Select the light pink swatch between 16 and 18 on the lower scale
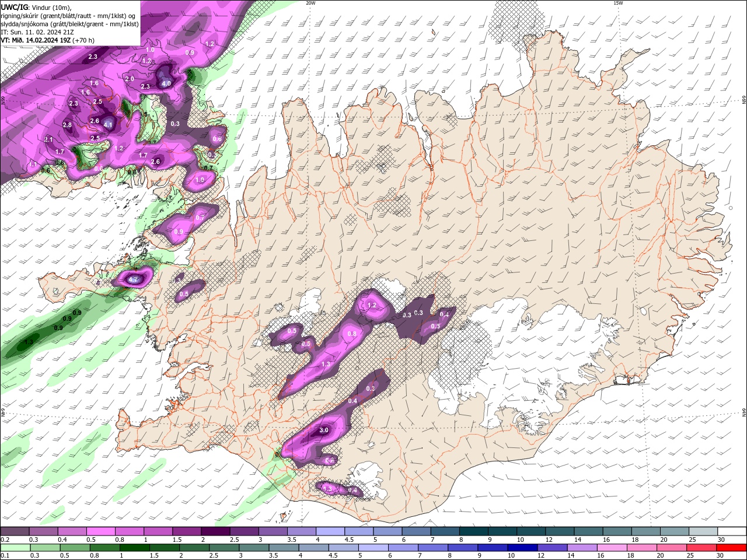The height and width of the screenshot is (560, 747). pos(613,548)
